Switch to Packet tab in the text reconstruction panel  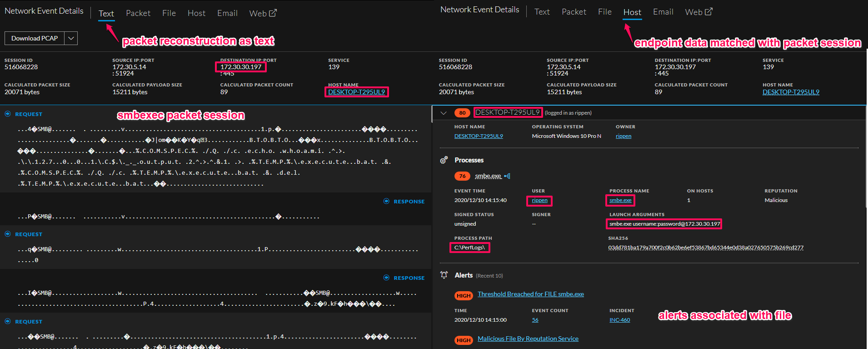pyautogui.click(x=138, y=13)
